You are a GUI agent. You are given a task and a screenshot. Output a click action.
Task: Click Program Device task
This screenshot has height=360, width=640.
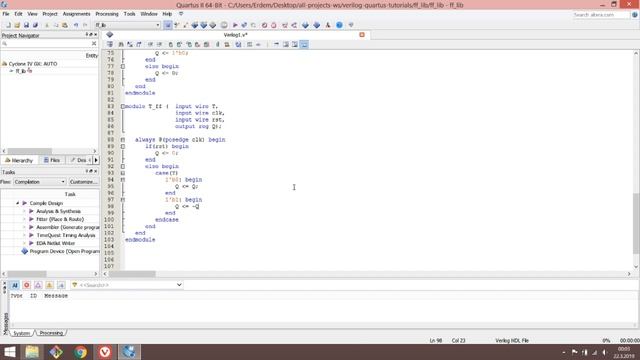coord(64,251)
